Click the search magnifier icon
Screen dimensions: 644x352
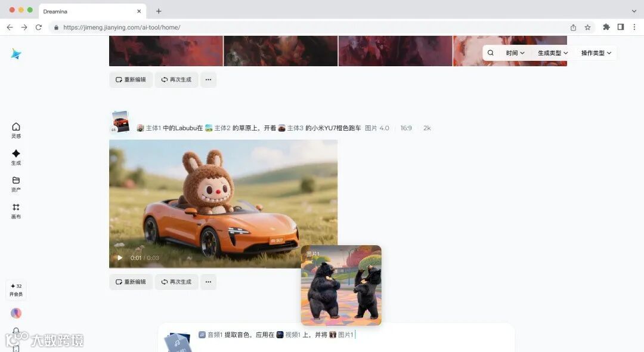490,53
